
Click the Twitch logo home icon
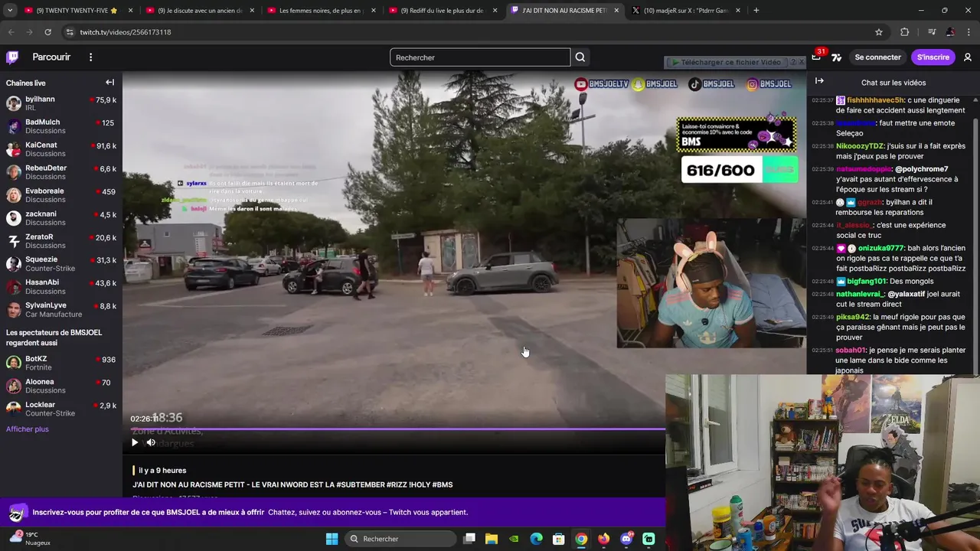coord(12,57)
